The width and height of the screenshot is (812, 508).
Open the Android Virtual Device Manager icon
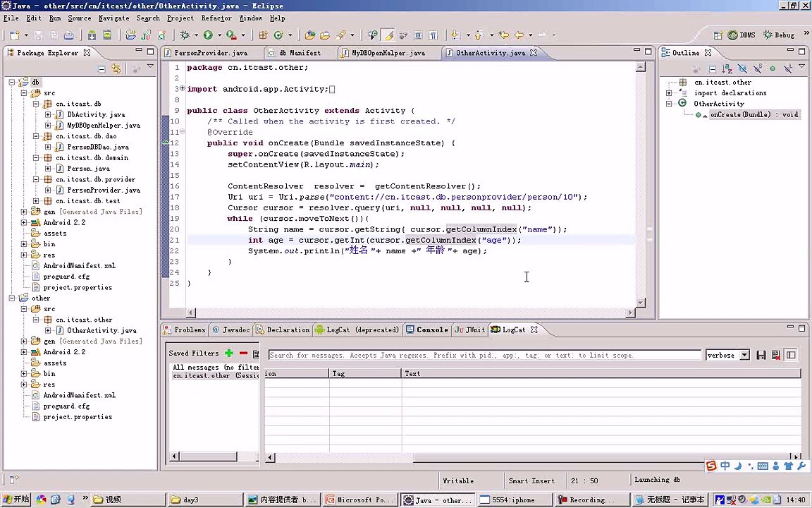[106, 35]
